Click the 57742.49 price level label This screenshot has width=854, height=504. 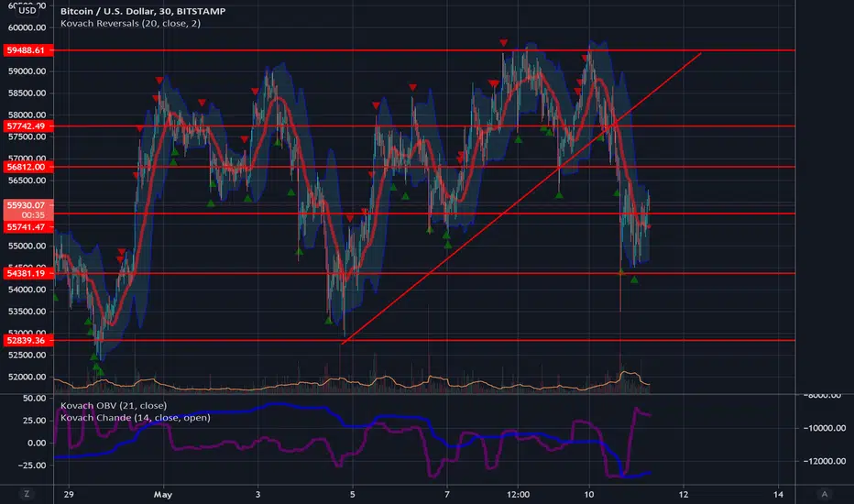[28, 126]
